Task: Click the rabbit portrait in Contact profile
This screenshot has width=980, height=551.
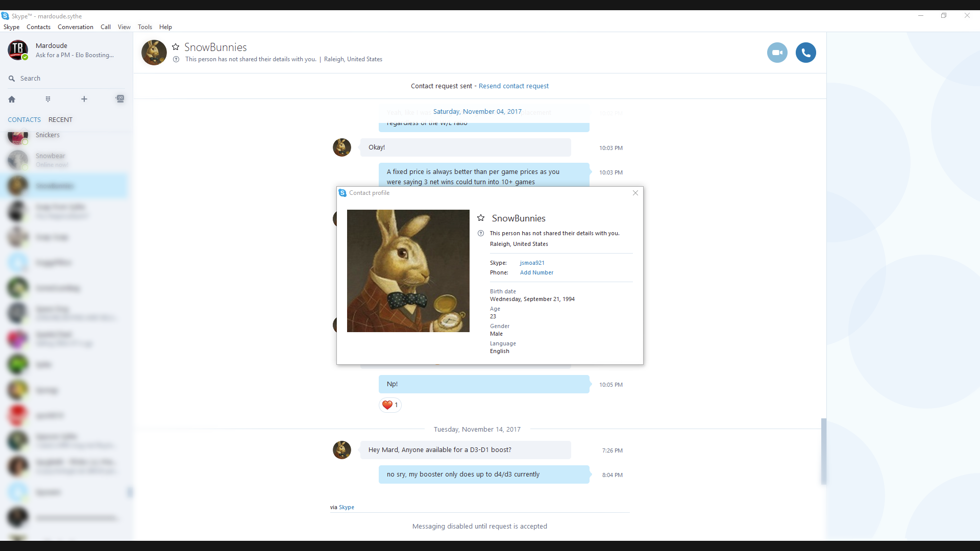Action: pos(408,271)
